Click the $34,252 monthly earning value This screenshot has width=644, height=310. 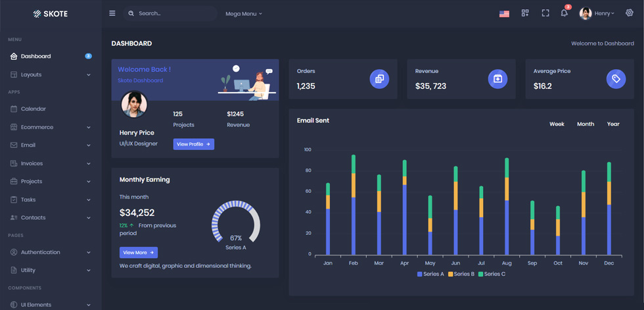pyautogui.click(x=137, y=213)
